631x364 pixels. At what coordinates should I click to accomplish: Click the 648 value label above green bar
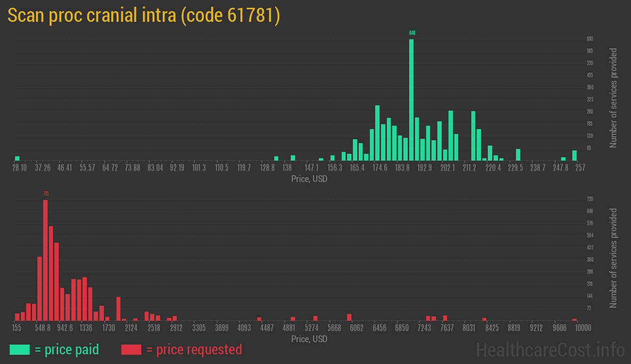pos(412,33)
